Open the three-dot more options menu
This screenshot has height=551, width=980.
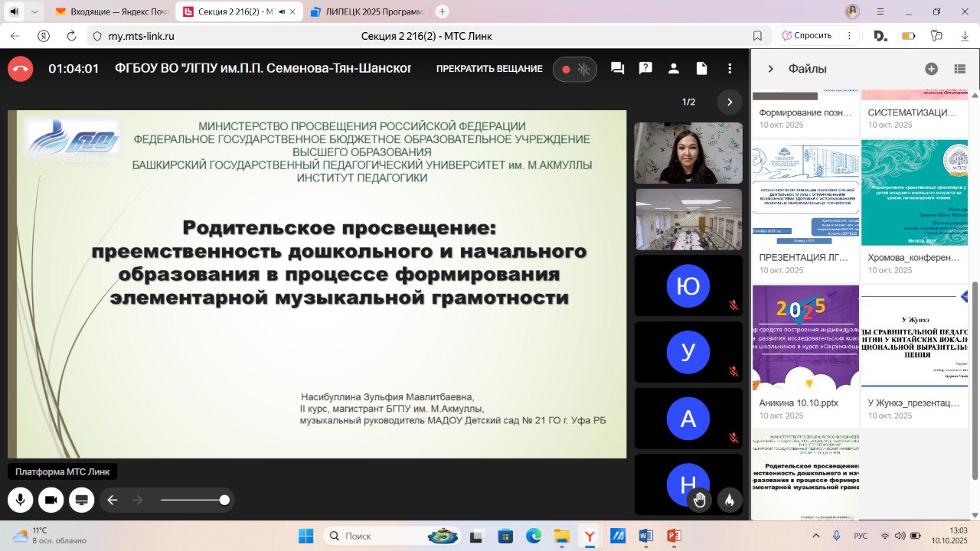point(730,69)
